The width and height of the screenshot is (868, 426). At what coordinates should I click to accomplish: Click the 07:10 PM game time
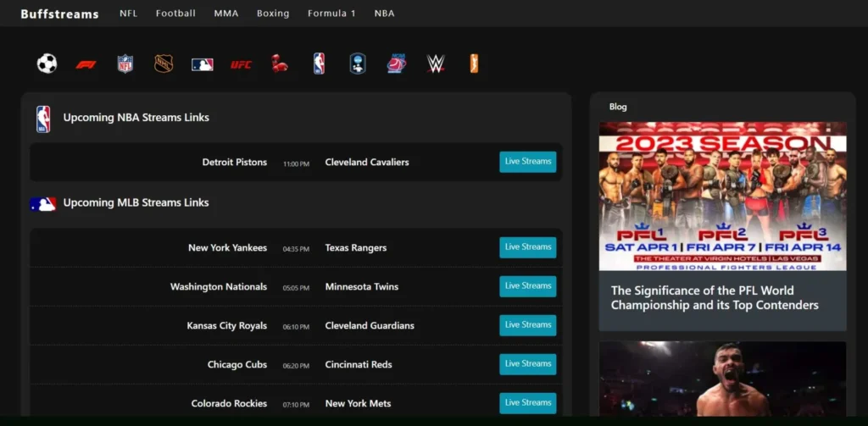(296, 405)
